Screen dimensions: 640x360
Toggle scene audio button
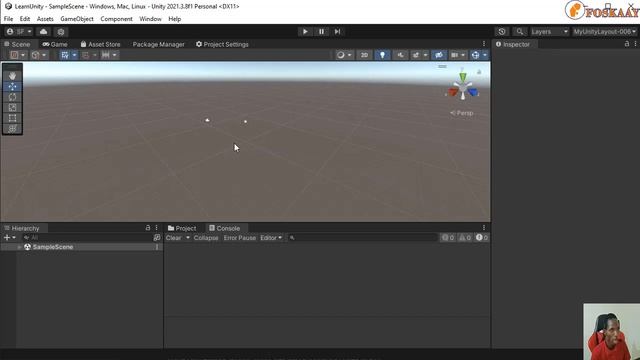400,55
